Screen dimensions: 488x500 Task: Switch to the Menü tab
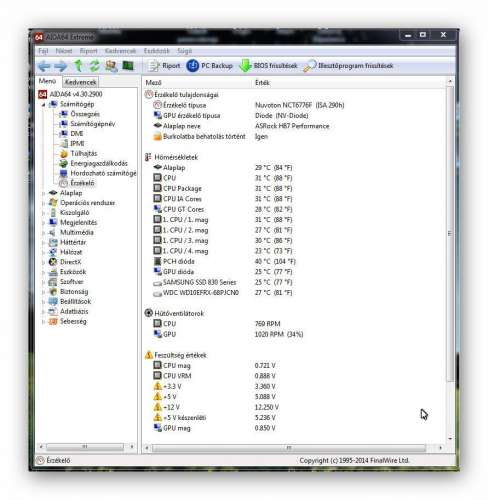pyautogui.click(x=47, y=81)
